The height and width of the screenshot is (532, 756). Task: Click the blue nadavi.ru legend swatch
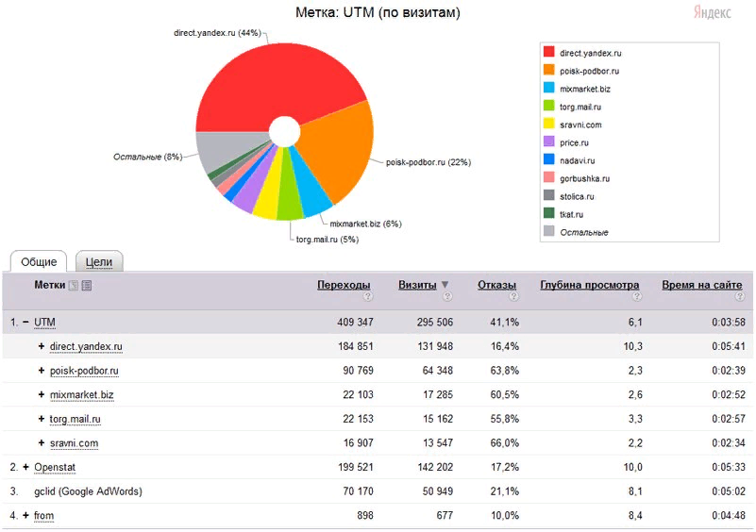548,159
